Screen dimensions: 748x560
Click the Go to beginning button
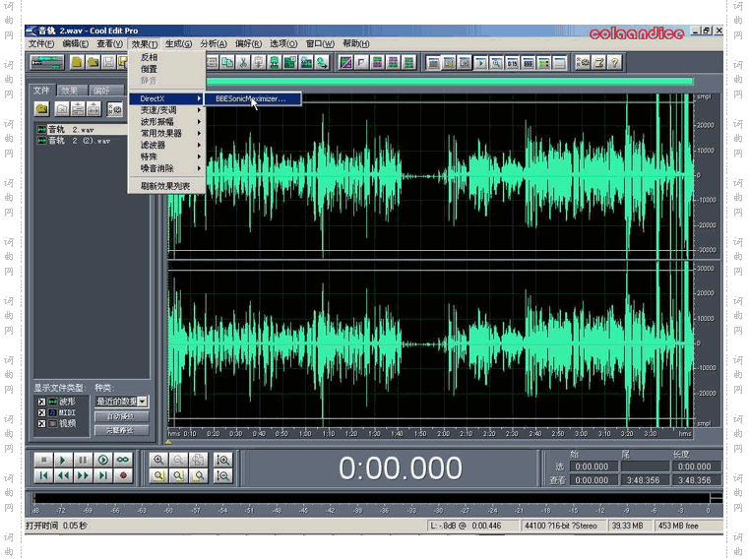(43, 475)
